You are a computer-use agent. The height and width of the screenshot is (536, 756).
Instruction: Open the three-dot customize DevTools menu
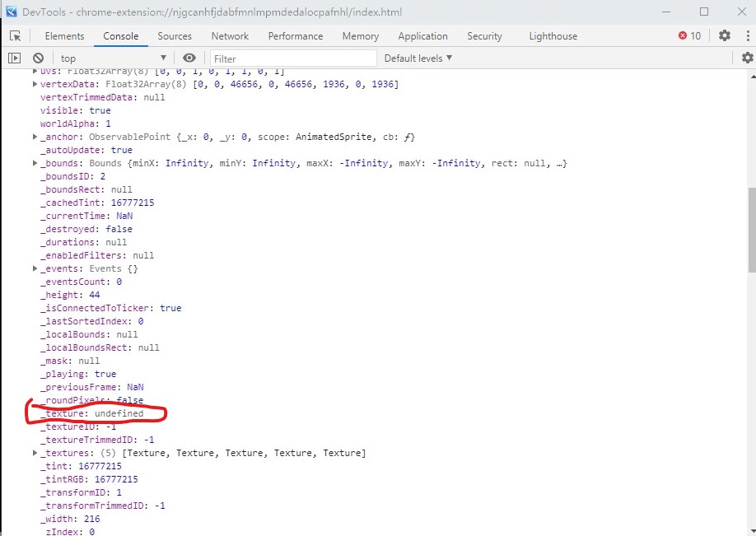747,35
